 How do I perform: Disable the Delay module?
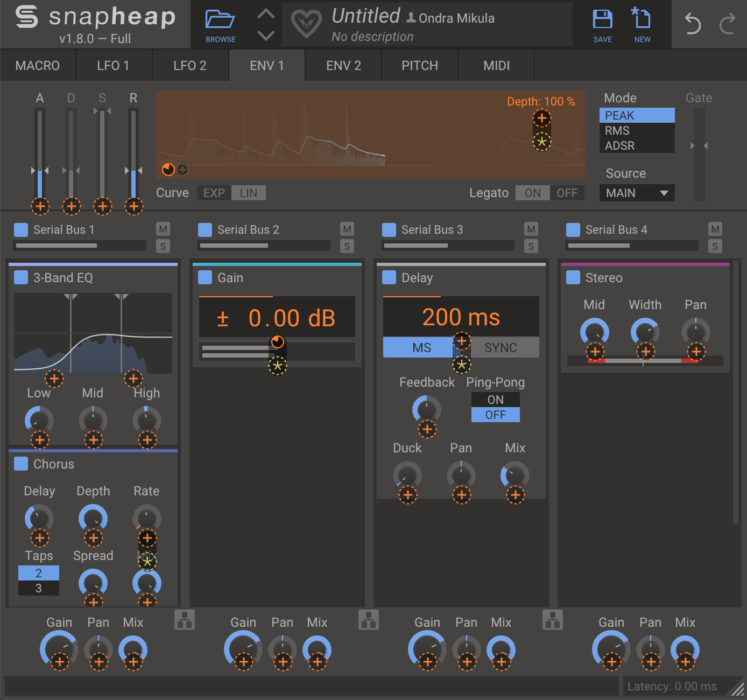pos(389,277)
